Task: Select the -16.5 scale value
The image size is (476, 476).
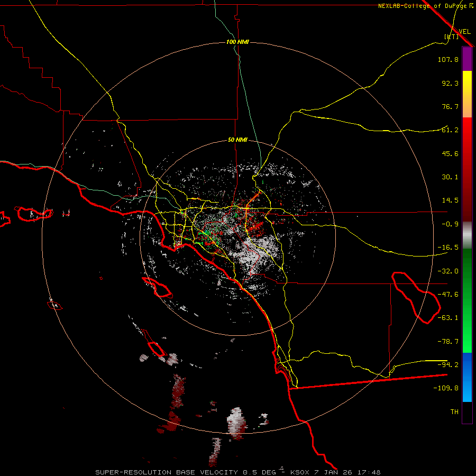Action: tap(448, 248)
